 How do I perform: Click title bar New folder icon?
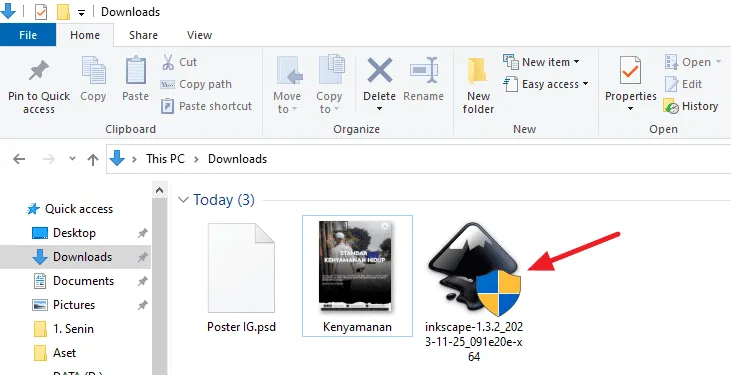point(63,12)
